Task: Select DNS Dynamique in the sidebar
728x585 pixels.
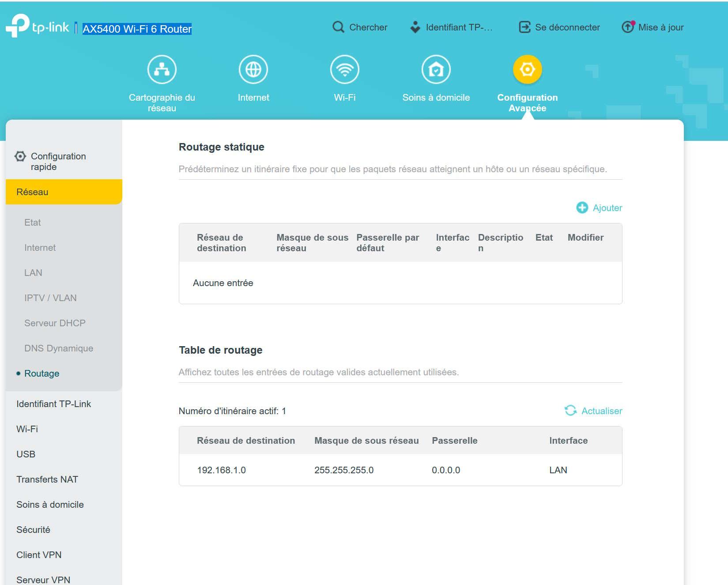Action: (x=59, y=348)
